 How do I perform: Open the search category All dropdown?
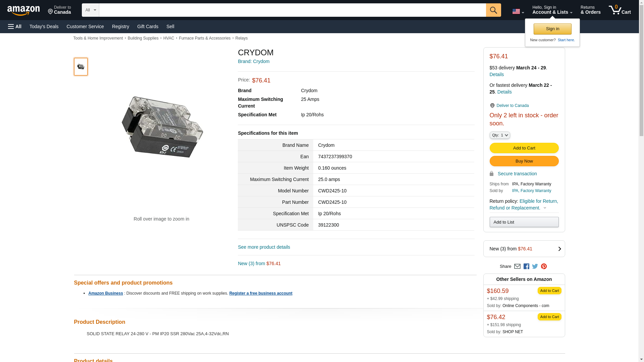click(x=90, y=10)
